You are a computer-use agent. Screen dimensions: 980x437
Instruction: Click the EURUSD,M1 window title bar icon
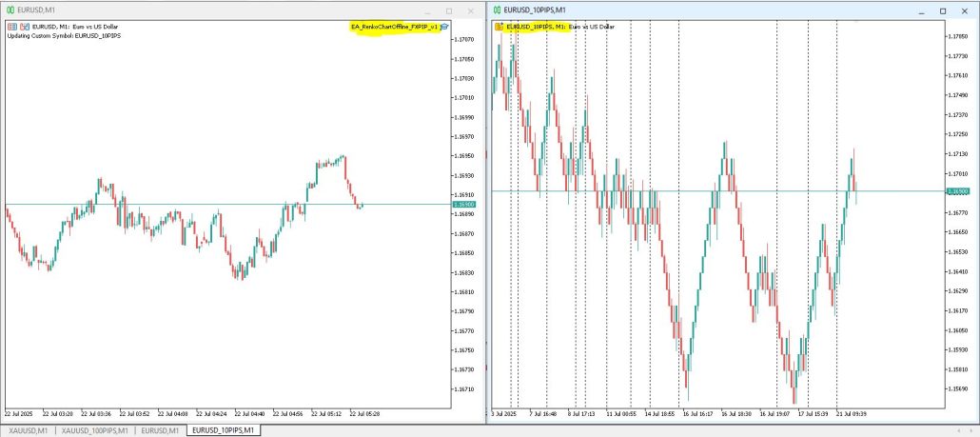click(x=10, y=9)
